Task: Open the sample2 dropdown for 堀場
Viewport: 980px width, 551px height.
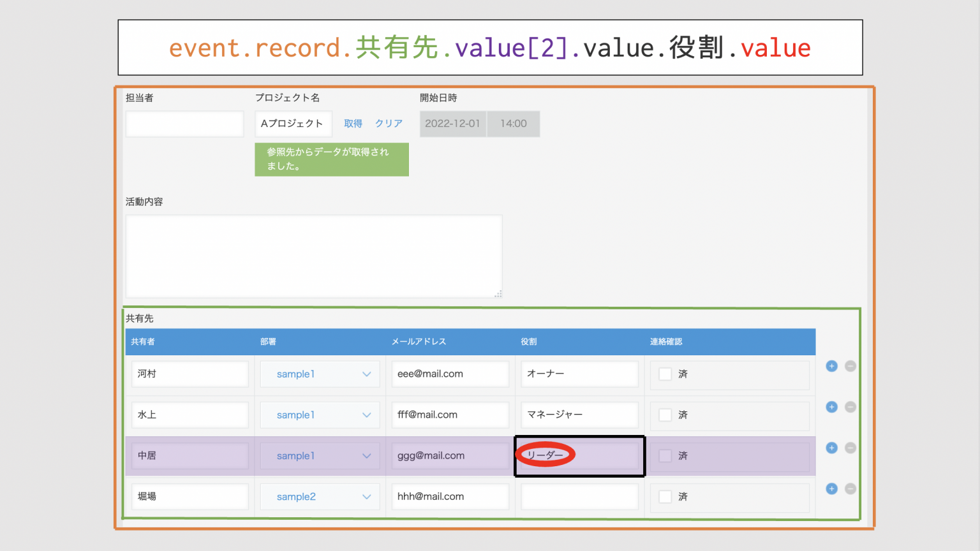Action: [x=320, y=496]
